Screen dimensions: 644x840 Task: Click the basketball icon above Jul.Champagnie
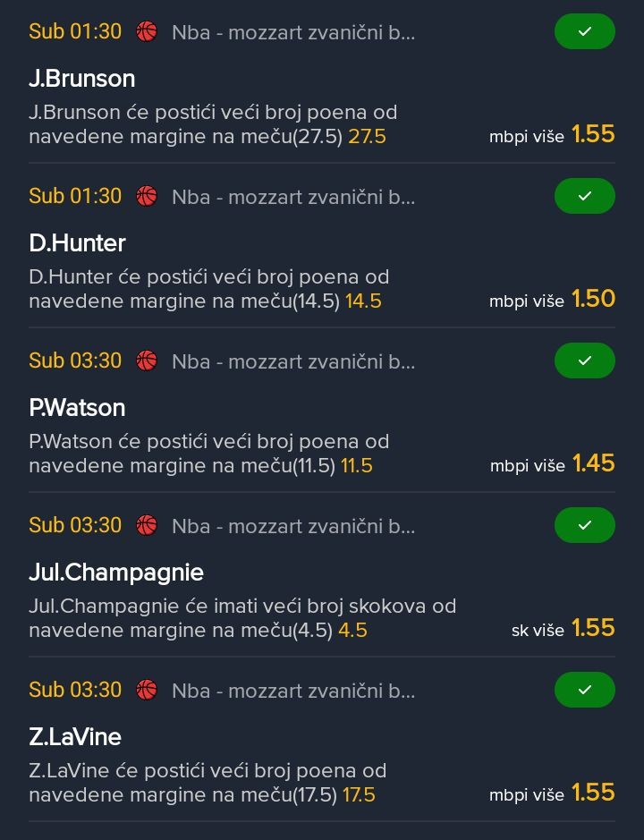pyautogui.click(x=147, y=526)
